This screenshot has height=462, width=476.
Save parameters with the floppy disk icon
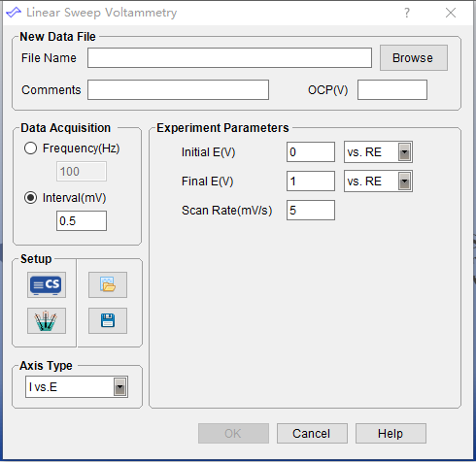(x=108, y=320)
